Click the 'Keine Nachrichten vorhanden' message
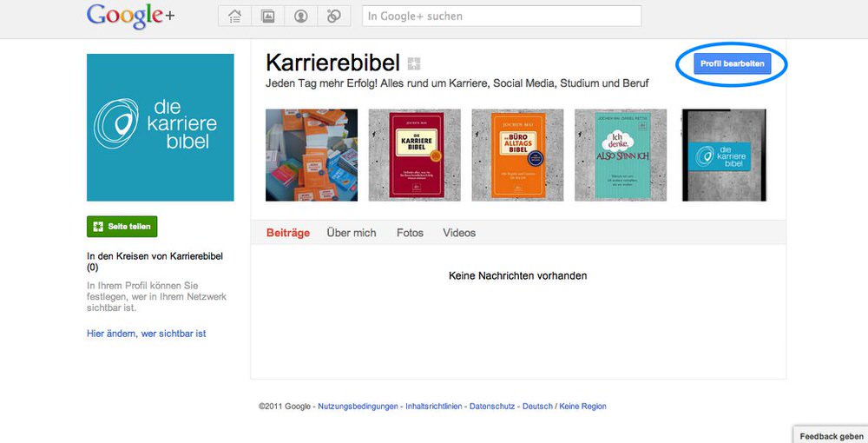 [x=517, y=275]
